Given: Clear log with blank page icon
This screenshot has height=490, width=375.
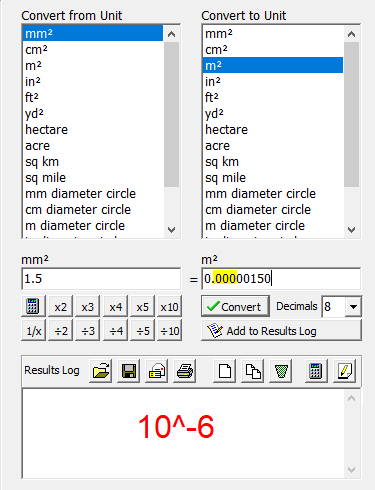Looking at the screenshot, I should 224,371.
